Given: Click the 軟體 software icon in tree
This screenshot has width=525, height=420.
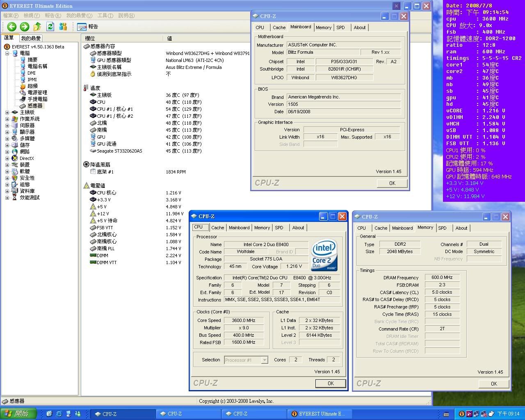Looking at the screenshot, I should coord(15,171).
